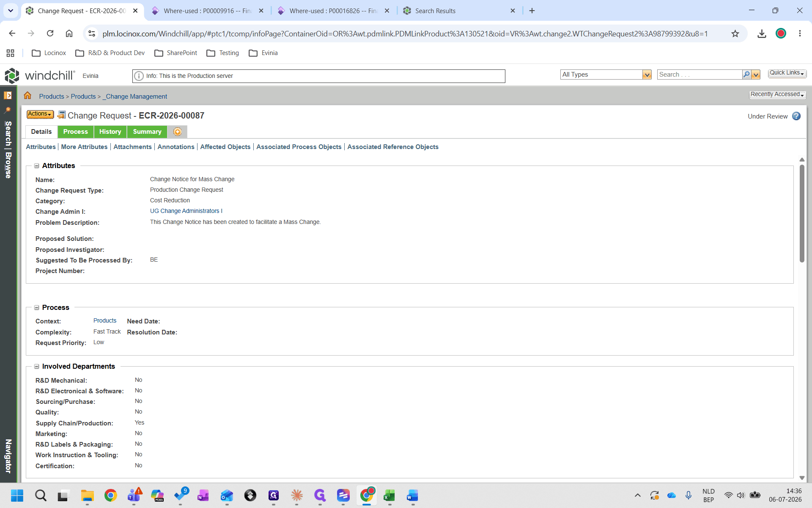Jump to Attachments section link
Image resolution: width=812 pixels, height=508 pixels.
tap(132, 147)
